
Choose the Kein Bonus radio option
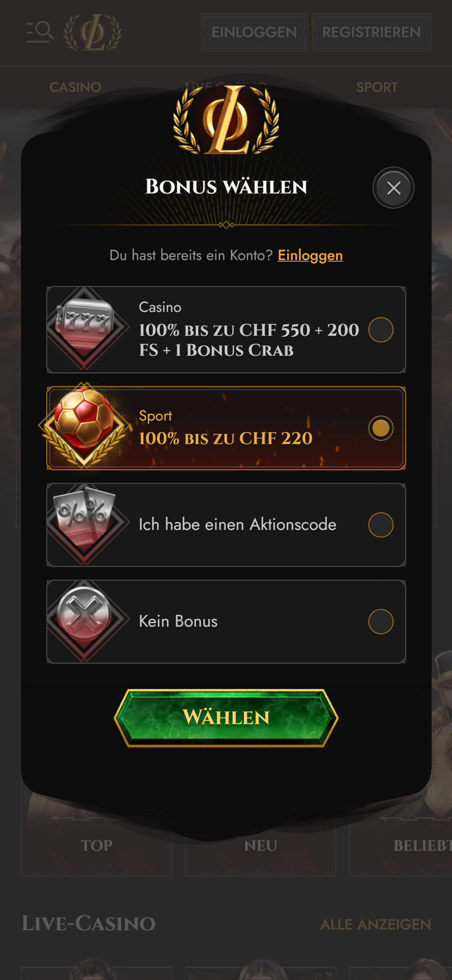381,622
